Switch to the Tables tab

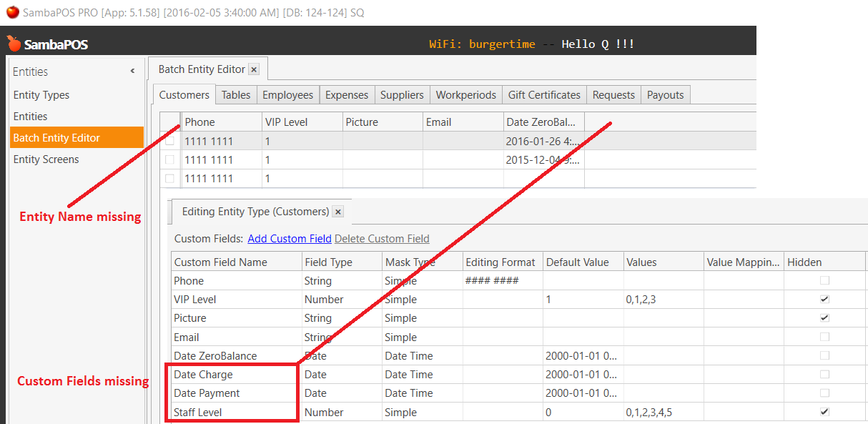(x=236, y=95)
